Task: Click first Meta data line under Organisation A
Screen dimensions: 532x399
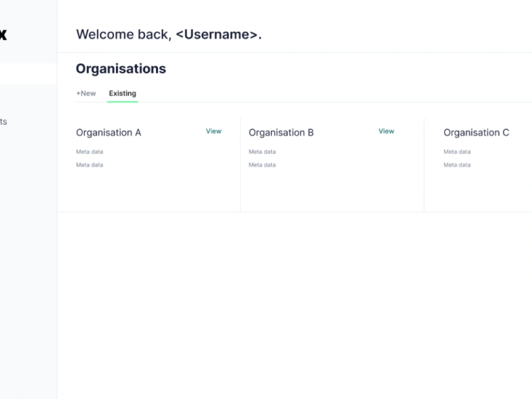Action: click(89, 152)
